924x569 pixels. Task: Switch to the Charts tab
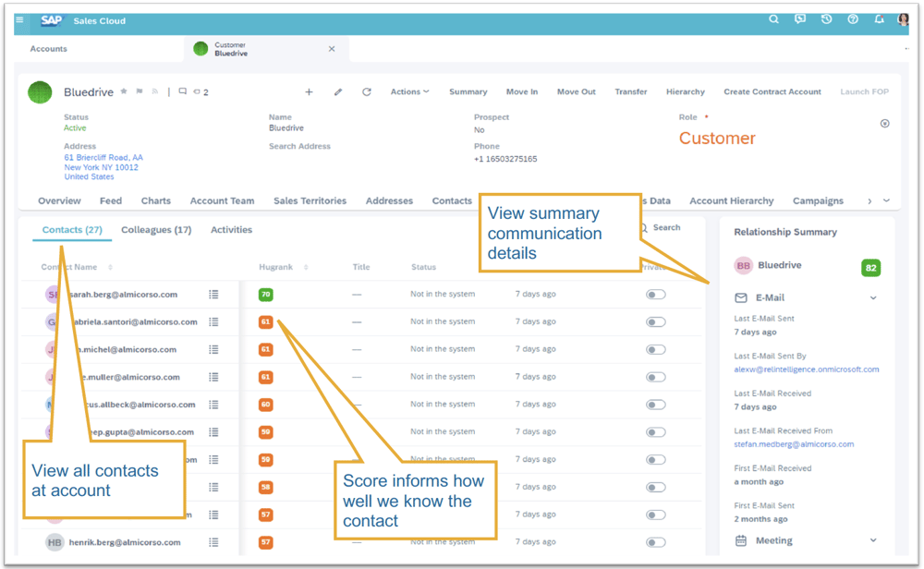pyautogui.click(x=155, y=200)
